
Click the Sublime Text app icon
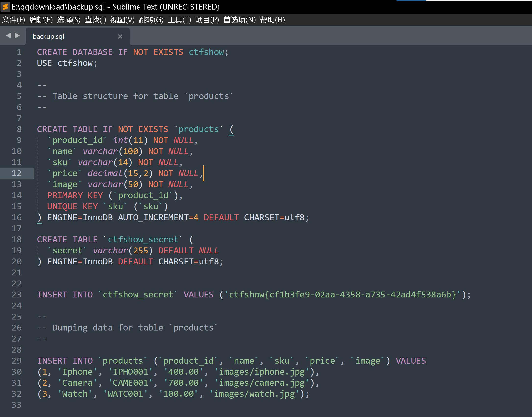[5, 7]
